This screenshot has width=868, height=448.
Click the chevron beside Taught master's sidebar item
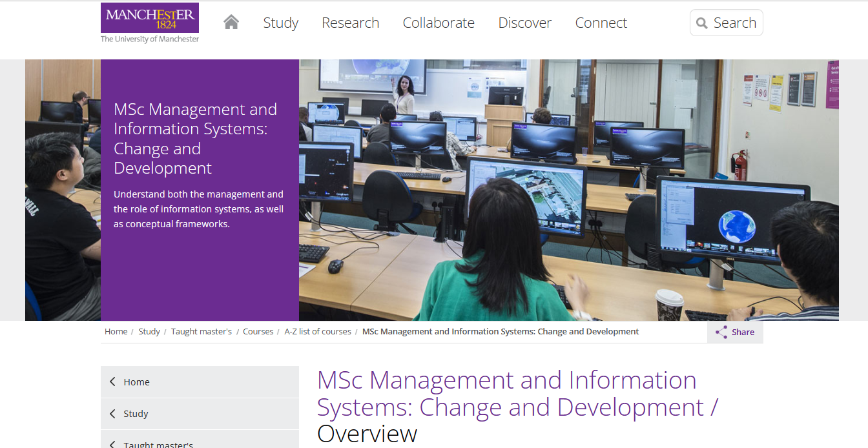pyautogui.click(x=112, y=443)
